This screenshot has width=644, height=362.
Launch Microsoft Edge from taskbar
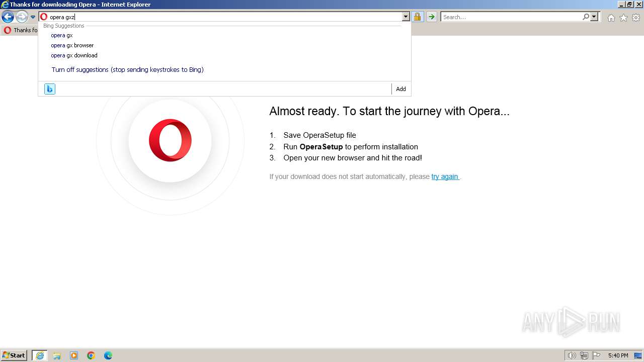coord(108,355)
